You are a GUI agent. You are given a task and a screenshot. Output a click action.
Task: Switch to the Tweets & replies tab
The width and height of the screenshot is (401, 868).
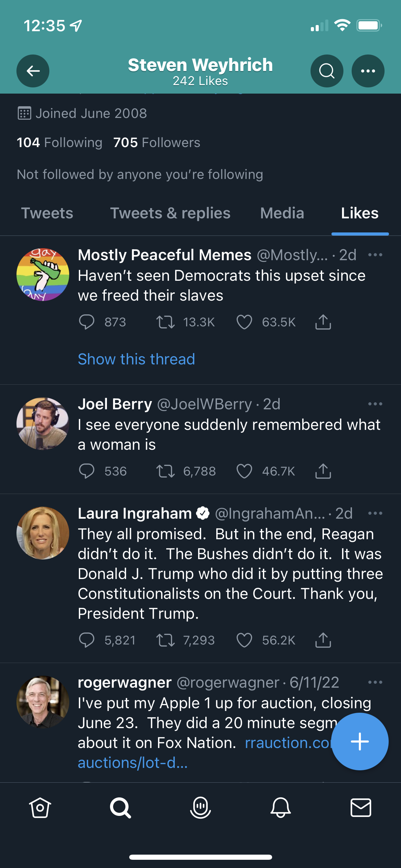(x=170, y=213)
